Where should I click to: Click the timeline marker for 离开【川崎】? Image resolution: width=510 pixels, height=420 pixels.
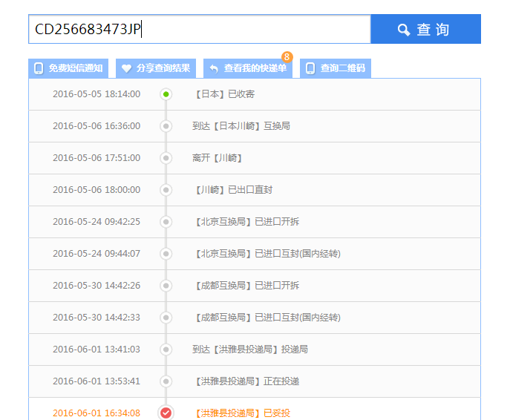pyautogui.click(x=166, y=158)
